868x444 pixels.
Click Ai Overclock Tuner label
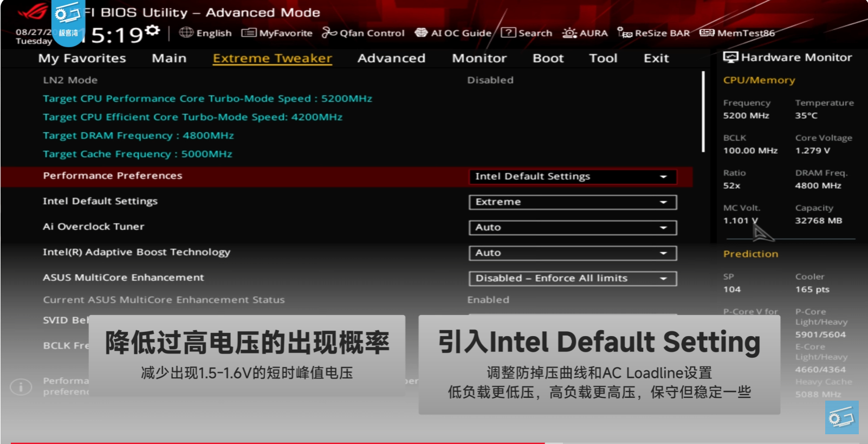(94, 227)
